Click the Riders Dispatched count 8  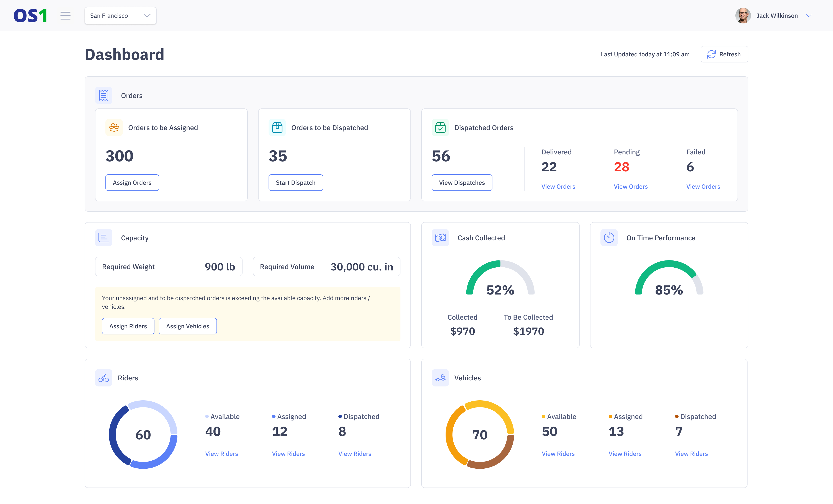(x=342, y=432)
